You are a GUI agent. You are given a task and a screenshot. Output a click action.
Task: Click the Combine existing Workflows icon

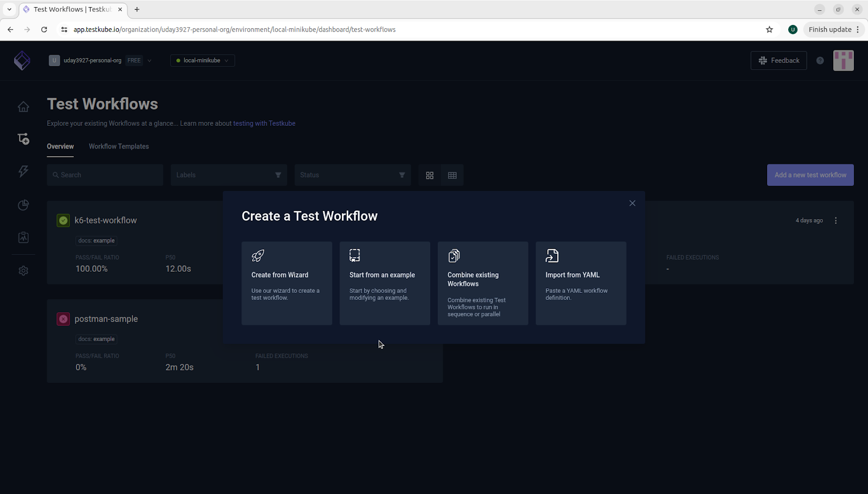(454, 255)
